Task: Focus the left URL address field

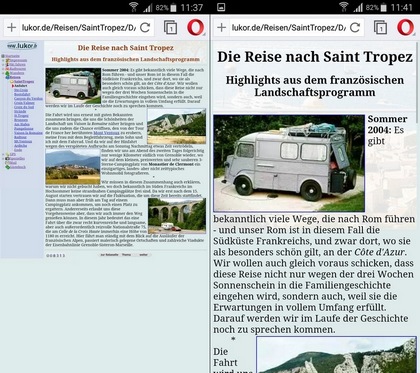Action: pos(79,28)
